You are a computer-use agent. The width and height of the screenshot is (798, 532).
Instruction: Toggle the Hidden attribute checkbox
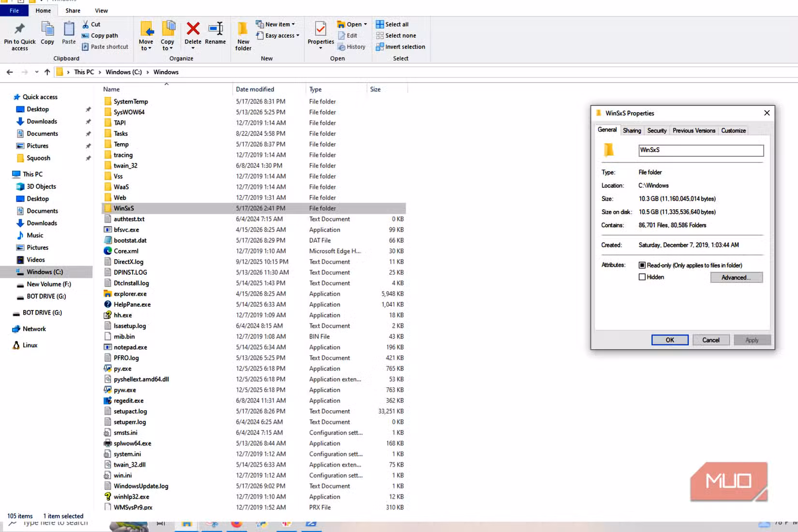click(x=642, y=277)
